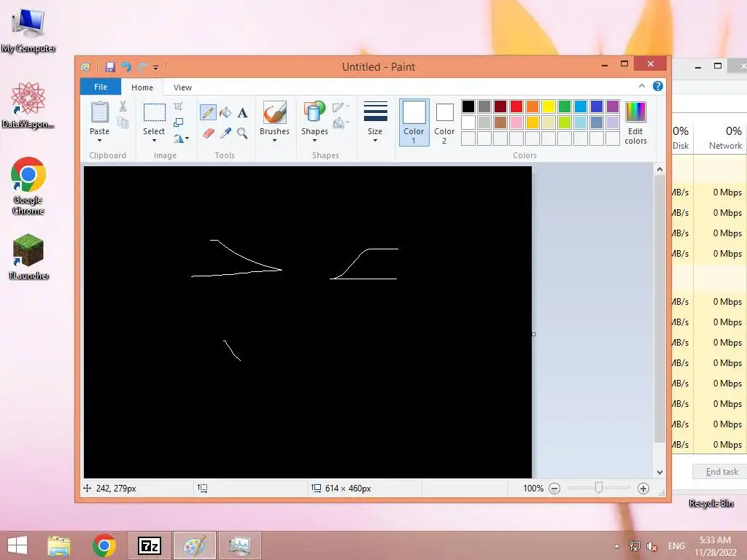The width and height of the screenshot is (747, 560).
Task: Click the Undo arrow in title bar
Action: tap(126, 67)
